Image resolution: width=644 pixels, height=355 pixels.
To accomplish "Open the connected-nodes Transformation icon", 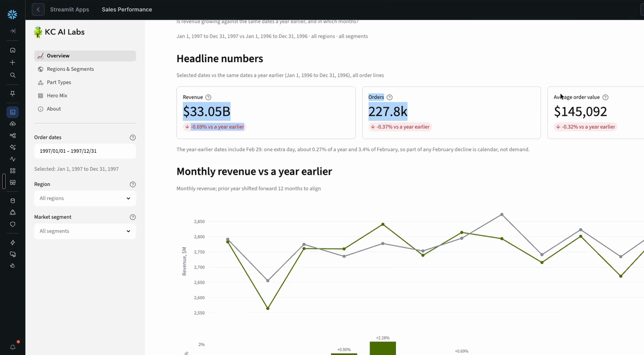I will pyautogui.click(x=12, y=136).
